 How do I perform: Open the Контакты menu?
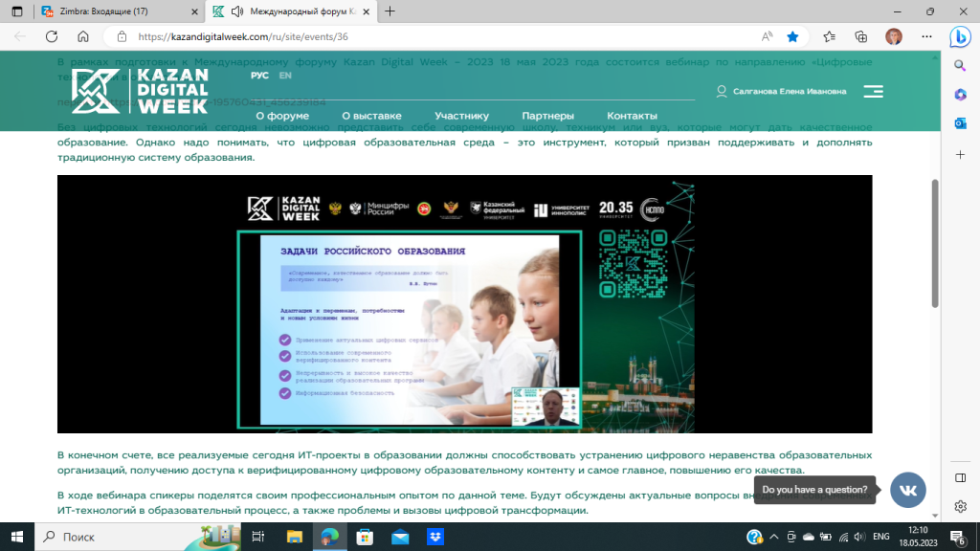632,116
